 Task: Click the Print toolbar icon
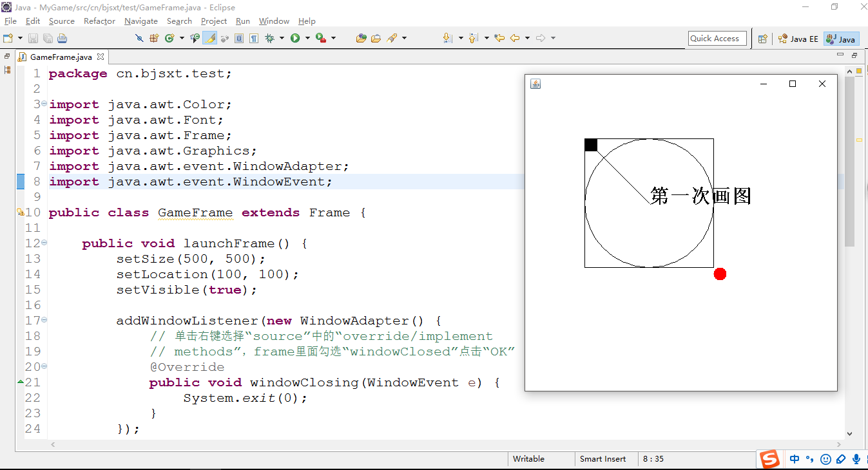[62, 38]
